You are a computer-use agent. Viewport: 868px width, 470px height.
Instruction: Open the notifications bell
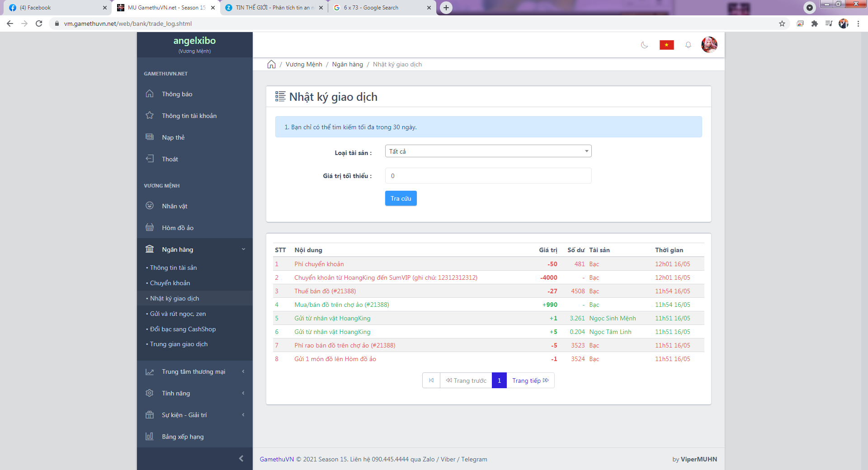tap(688, 45)
